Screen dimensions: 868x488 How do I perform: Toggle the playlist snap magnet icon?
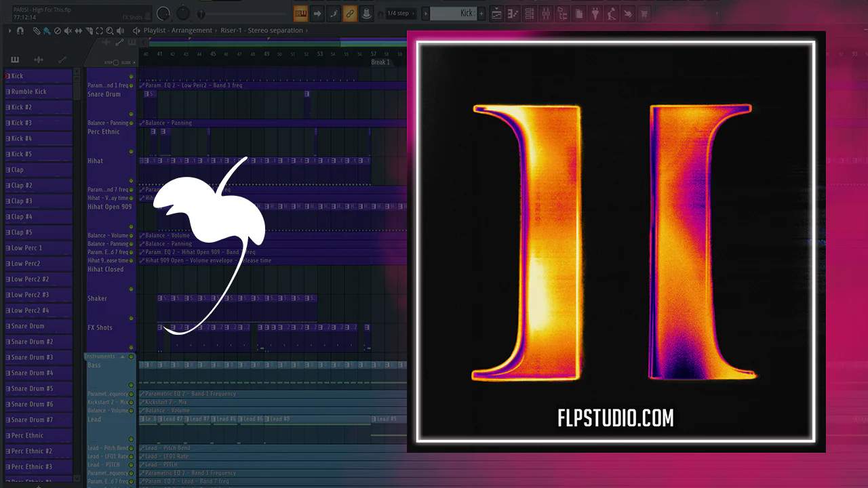click(x=20, y=30)
